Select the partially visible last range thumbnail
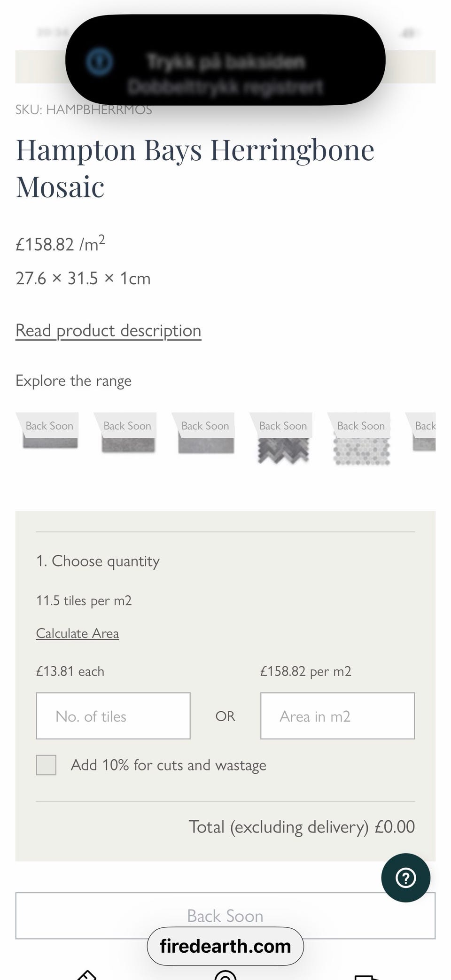Image resolution: width=451 pixels, height=980 pixels. point(424,437)
